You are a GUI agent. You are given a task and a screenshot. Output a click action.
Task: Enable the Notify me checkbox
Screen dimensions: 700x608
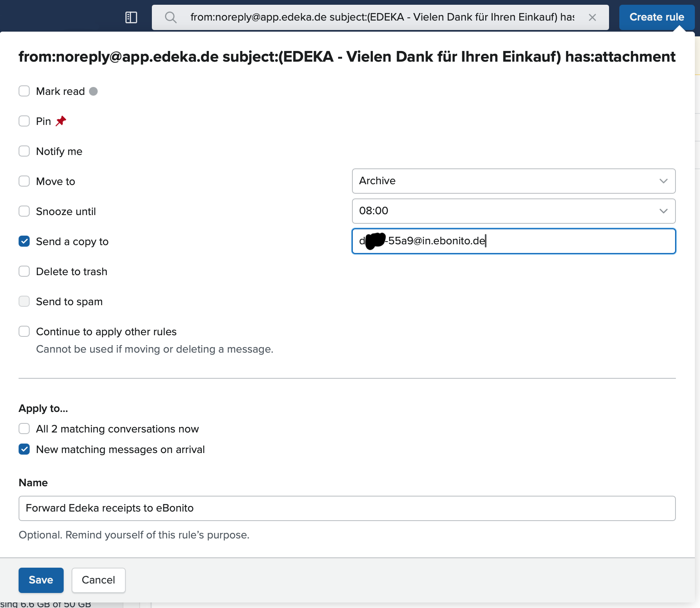pos(24,151)
